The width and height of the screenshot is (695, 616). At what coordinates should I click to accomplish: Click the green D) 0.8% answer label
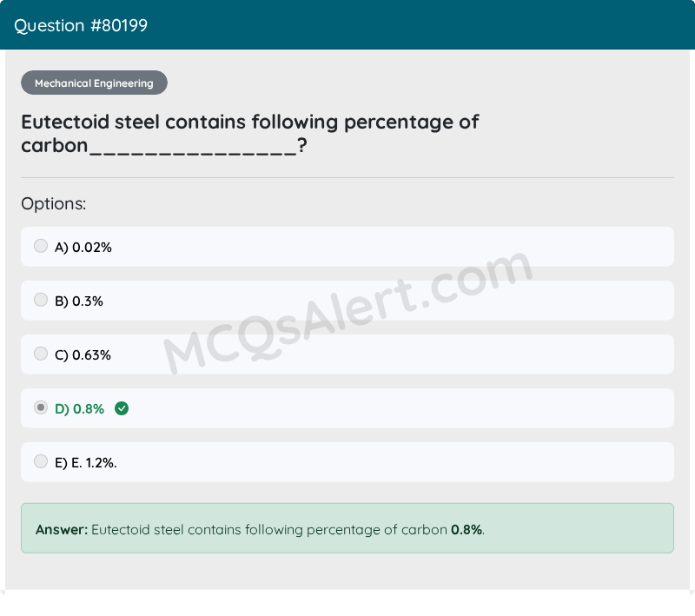[x=79, y=409]
